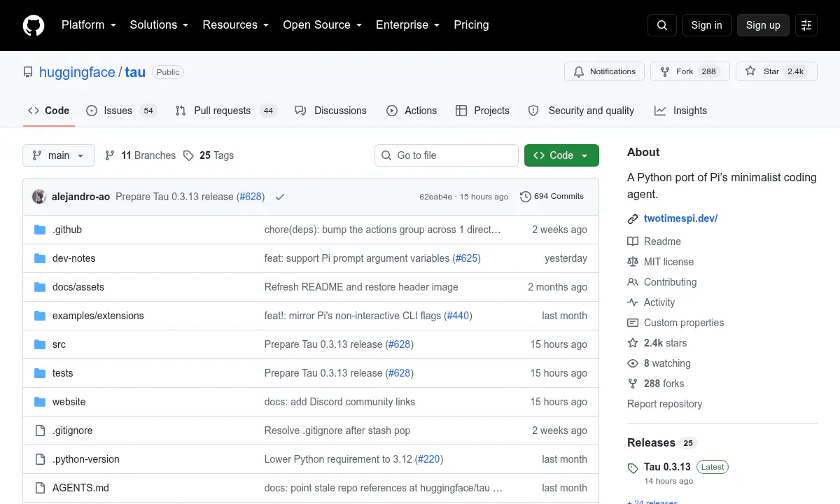The width and height of the screenshot is (840, 504).
Task: Click the .github folder icon
Action: coord(40,230)
